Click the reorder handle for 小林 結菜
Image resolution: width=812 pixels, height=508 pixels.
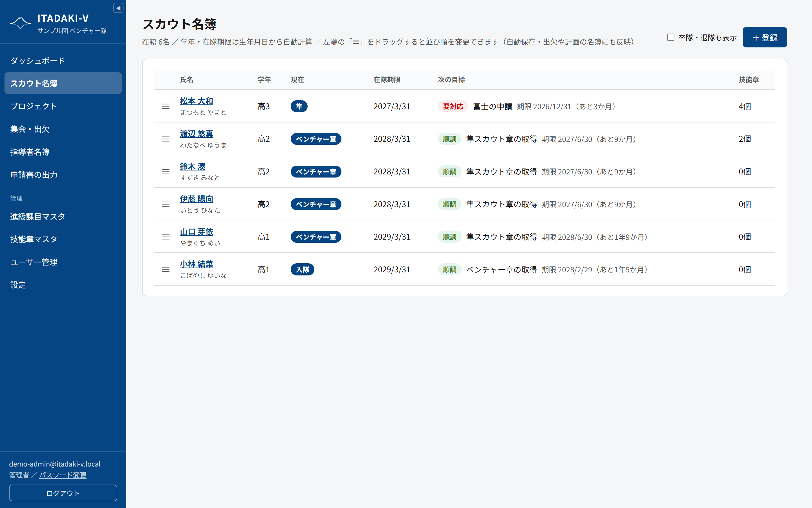coord(166,270)
